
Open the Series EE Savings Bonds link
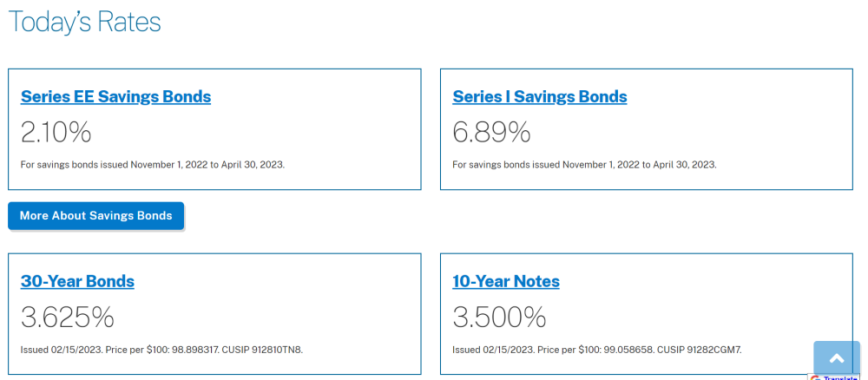coord(115,96)
